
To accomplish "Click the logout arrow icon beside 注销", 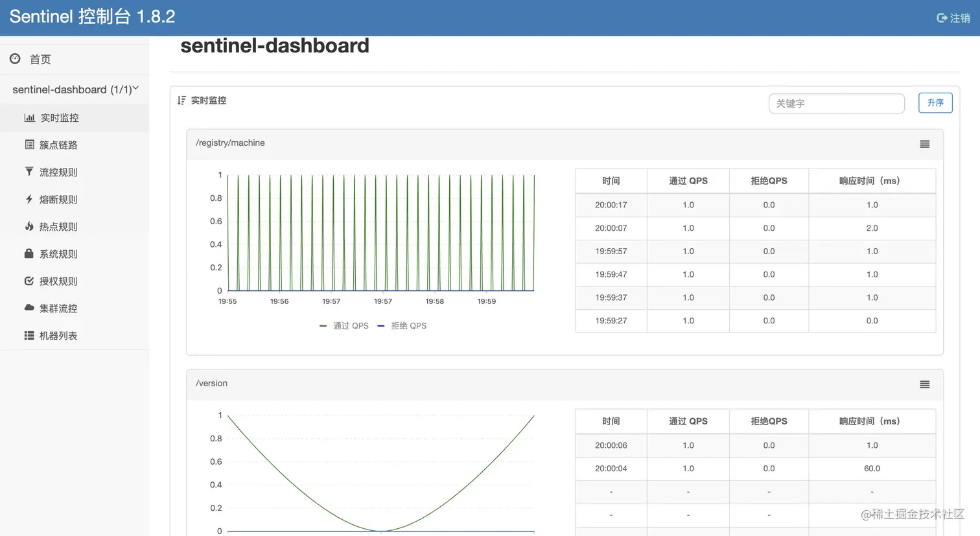I will (942, 18).
